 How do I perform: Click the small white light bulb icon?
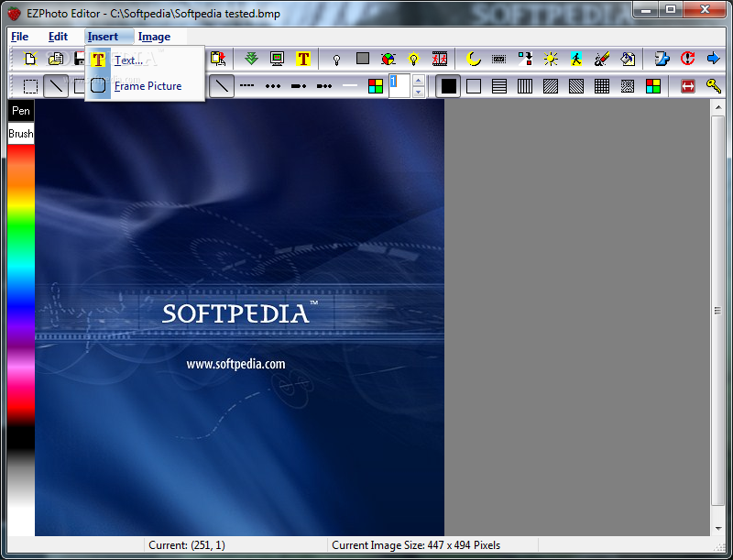pos(336,60)
